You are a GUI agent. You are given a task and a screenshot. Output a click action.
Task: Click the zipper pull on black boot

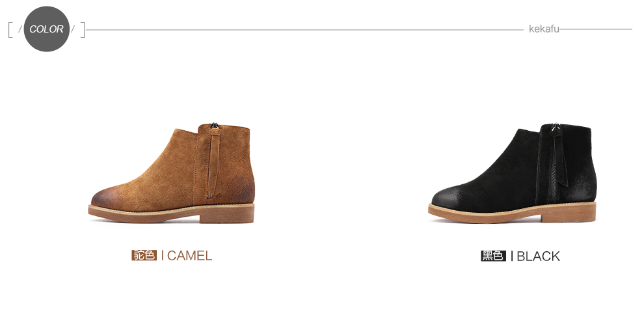pos(556,128)
